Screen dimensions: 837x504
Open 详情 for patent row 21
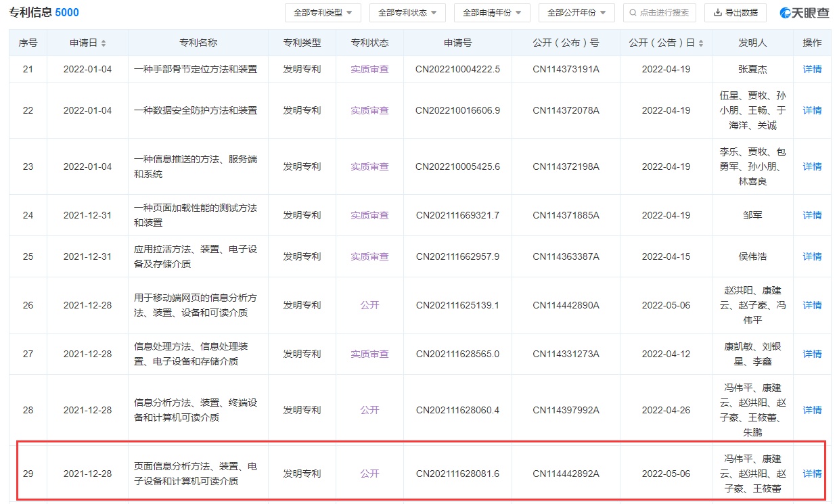812,69
